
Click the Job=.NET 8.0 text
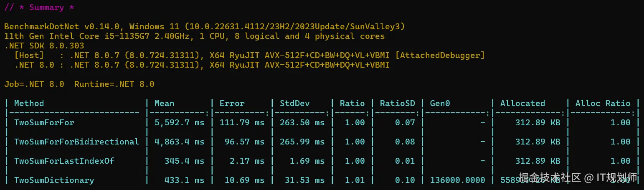(x=34, y=84)
